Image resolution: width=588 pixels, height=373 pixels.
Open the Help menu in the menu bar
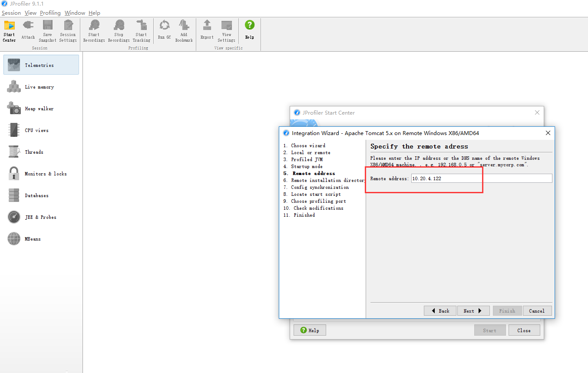pyautogui.click(x=94, y=13)
